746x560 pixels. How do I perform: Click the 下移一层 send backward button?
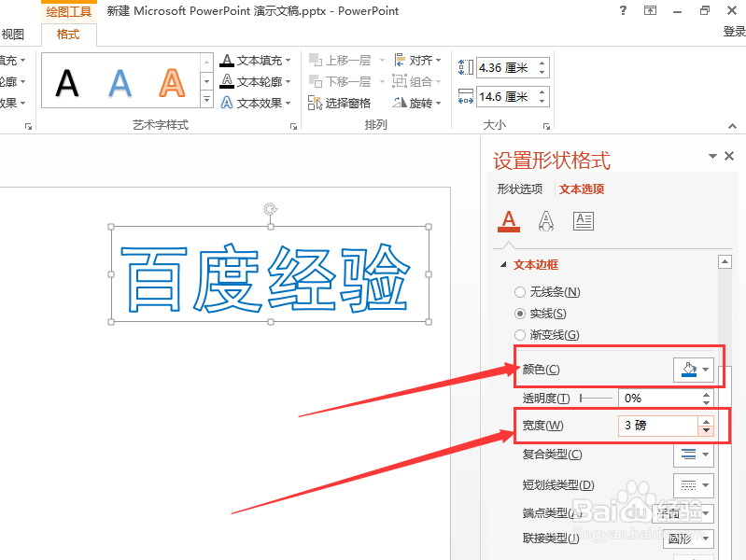341,81
